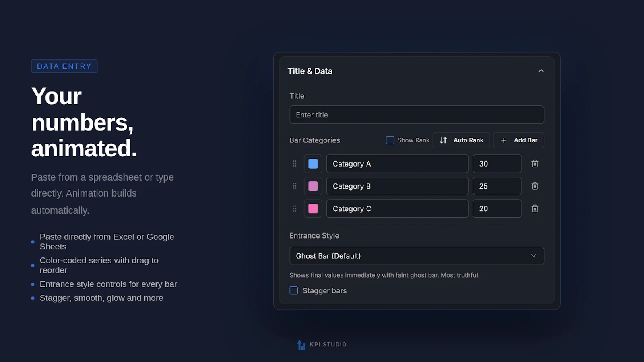Click inside the Enter title field
This screenshot has height=362, width=644.
[x=417, y=115]
